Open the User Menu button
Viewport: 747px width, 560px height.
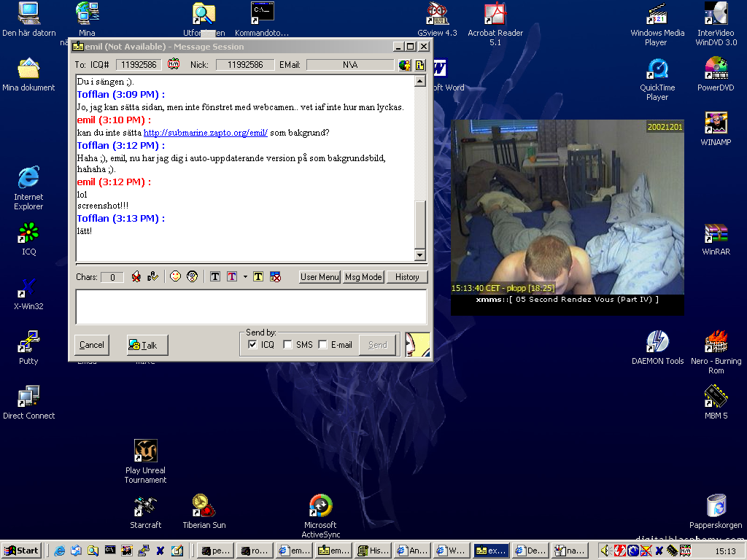320,277
